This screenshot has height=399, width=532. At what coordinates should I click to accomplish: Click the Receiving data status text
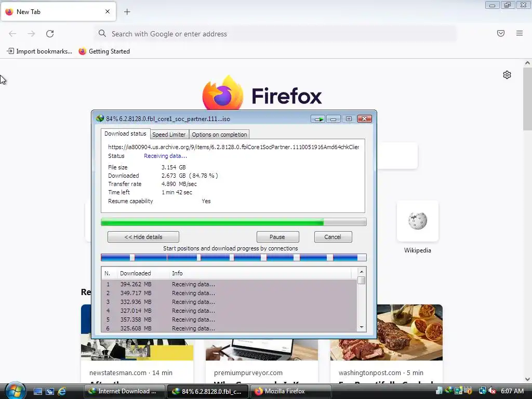(165, 156)
